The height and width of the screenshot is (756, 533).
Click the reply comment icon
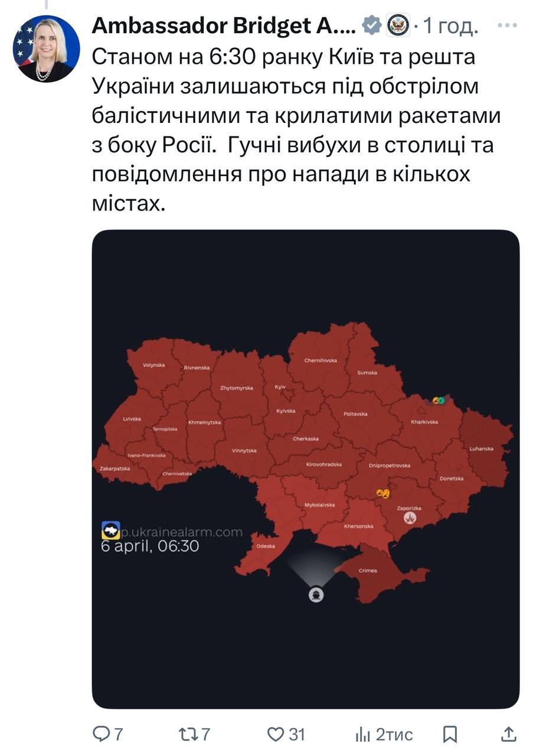pyautogui.click(x=102, y=734)
